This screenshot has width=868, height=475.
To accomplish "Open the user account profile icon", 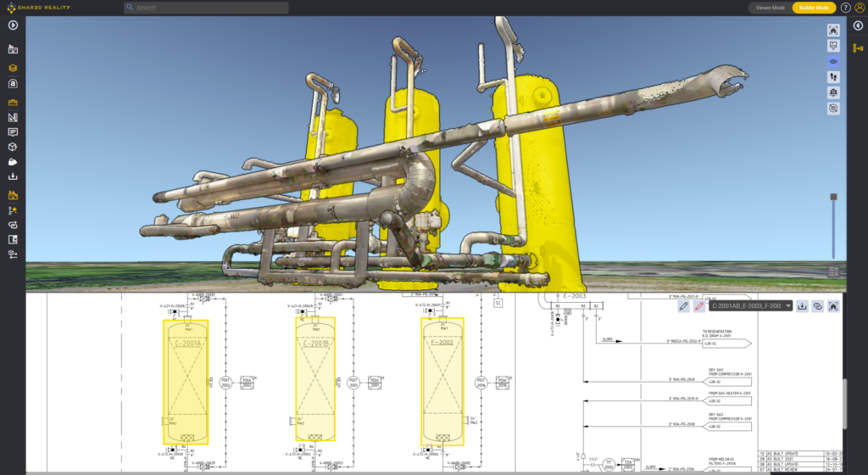I will pyautogui.click(x=860, y=8).
